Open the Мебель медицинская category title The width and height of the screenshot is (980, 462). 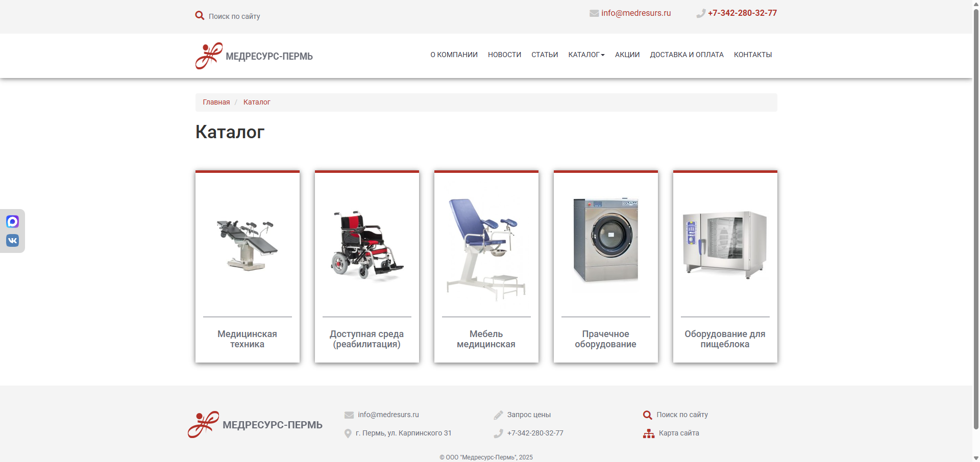click(x=486, y=339)
